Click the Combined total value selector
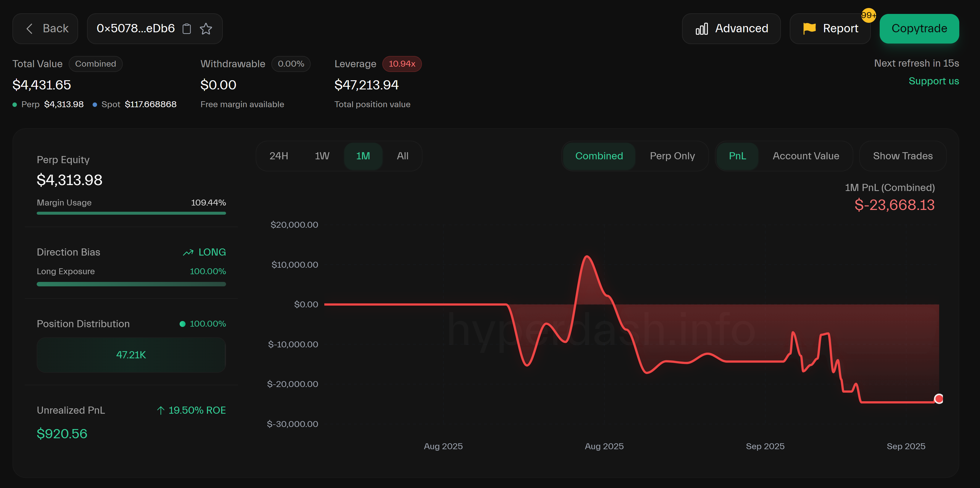This screenshot has width=980, height=488. [x=96, y=64]
